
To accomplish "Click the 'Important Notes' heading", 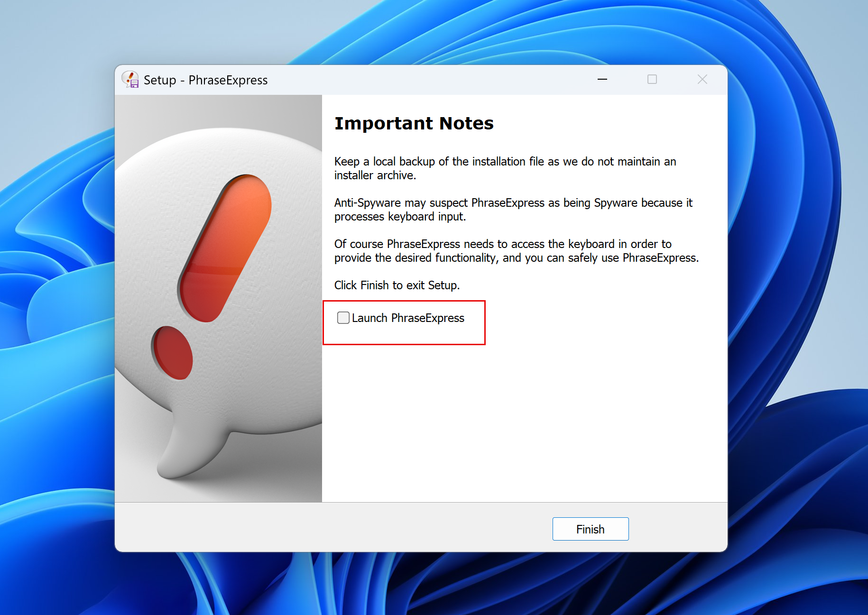I will 414,123.
